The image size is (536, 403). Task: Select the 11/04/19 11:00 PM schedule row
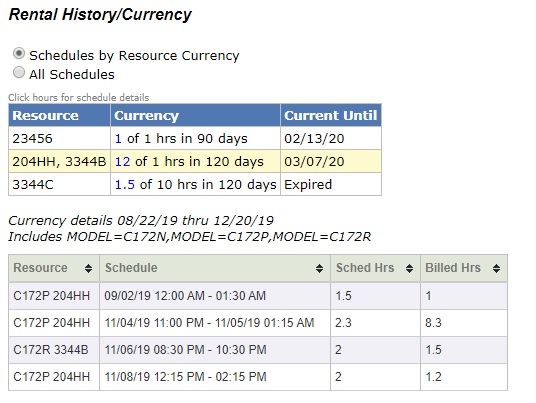coord(258,323)
